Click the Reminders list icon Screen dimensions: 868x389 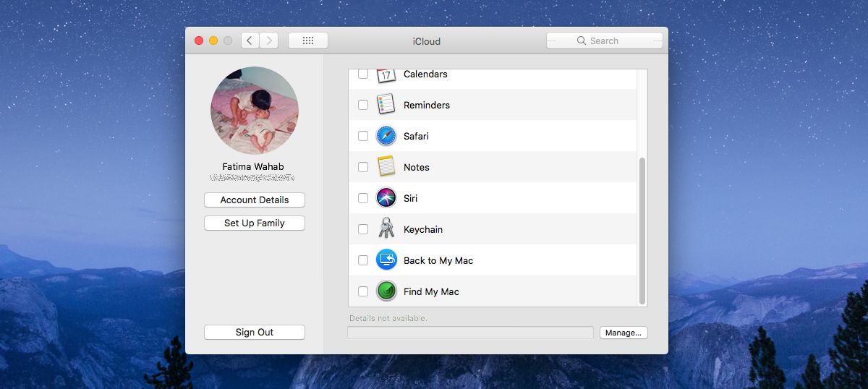pos(386,105)
